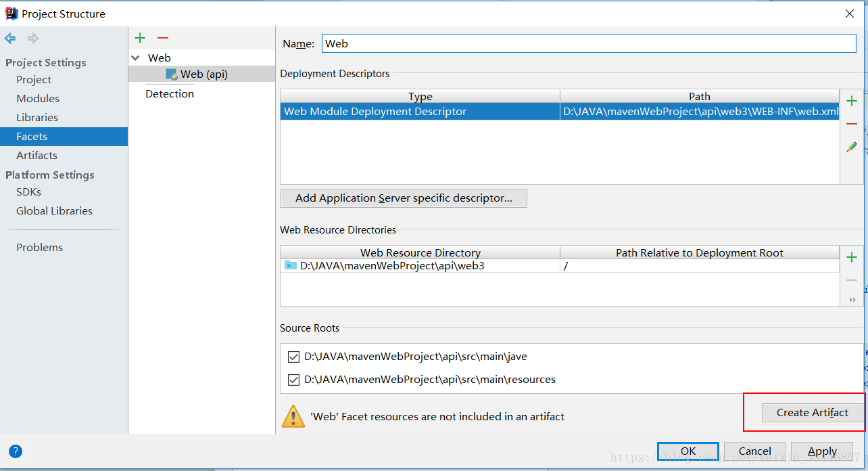Viewport: 868px width, 471px height.
Task: Click the '/' relative path cell
Action: [x=700, y=266]
